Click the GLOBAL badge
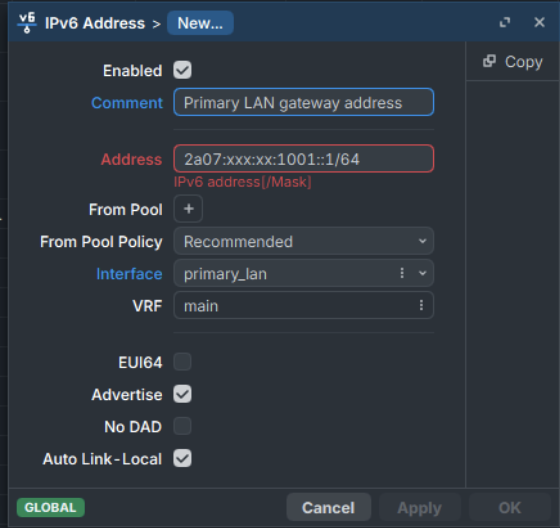Image resolution: width=560 pixels, height=528 pixels. tap(51, 507)
